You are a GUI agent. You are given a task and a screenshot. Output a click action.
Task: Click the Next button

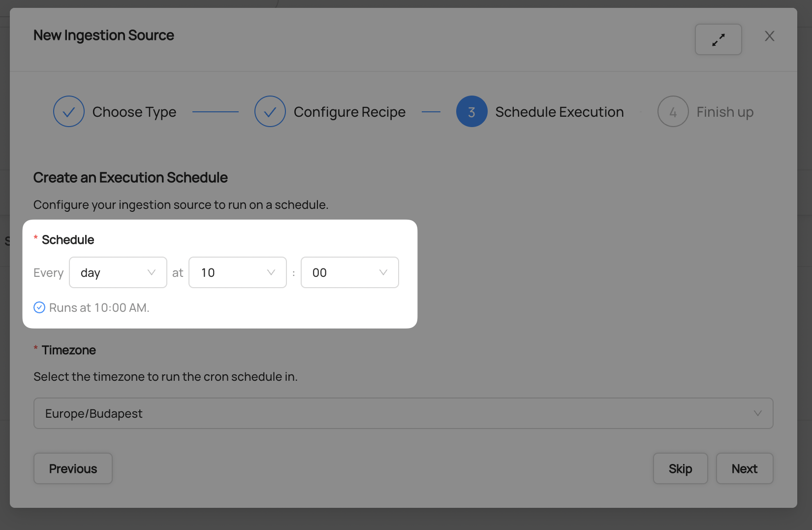coord(745,468)
